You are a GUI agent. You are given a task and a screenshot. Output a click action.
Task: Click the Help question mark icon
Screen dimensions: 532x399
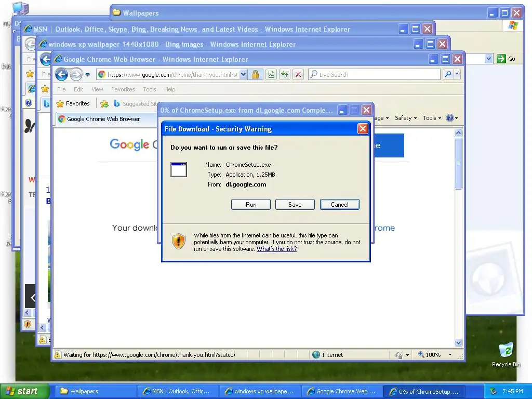[450, 118]
